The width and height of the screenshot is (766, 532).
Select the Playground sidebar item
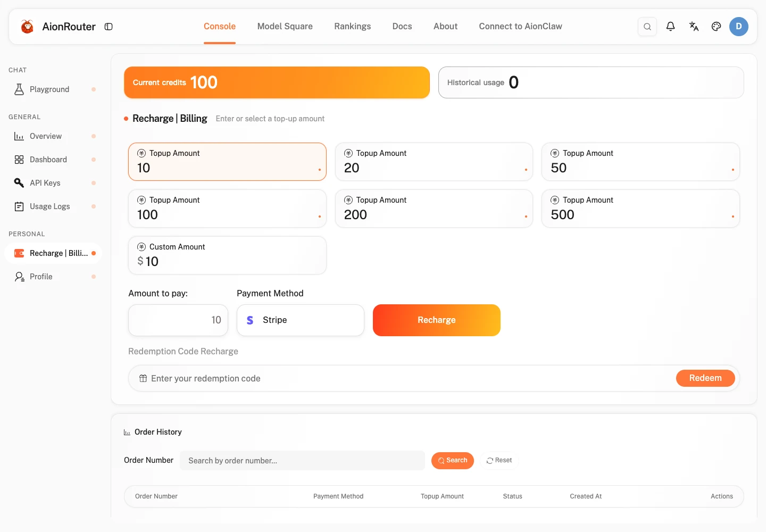pyautogui.click(x=53, y=89)
